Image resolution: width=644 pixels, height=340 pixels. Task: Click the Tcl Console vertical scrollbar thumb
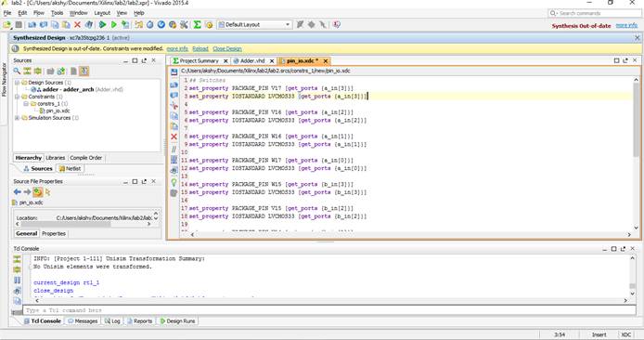pos(633,286)
